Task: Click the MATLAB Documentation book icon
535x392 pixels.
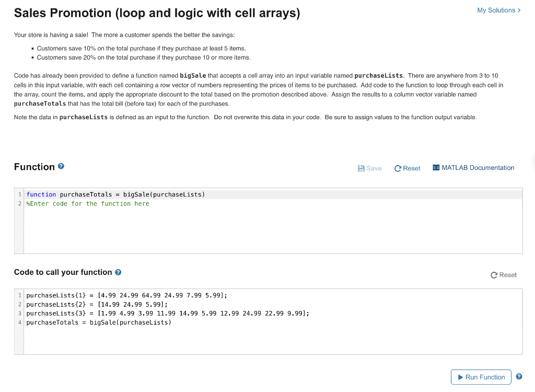Action: (436, 168)
